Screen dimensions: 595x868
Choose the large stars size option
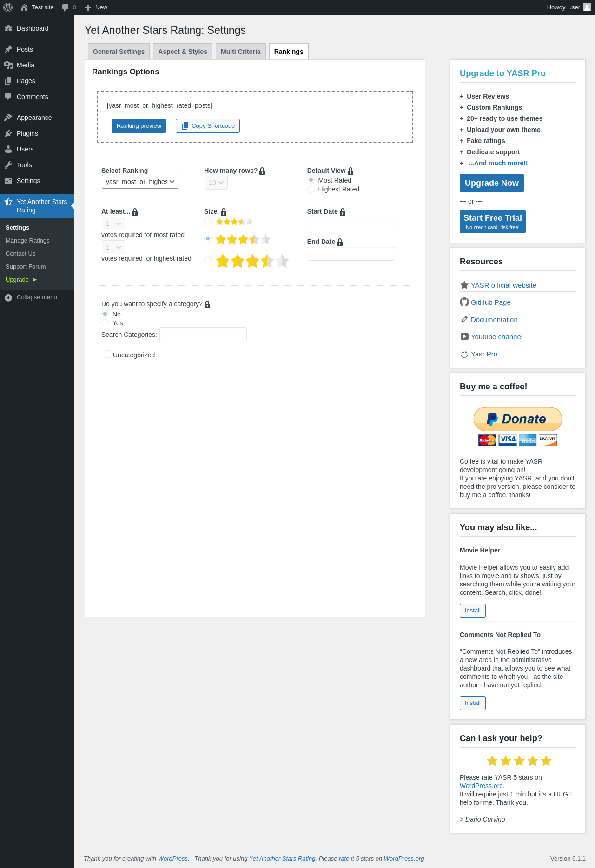[x=208, y=260]
